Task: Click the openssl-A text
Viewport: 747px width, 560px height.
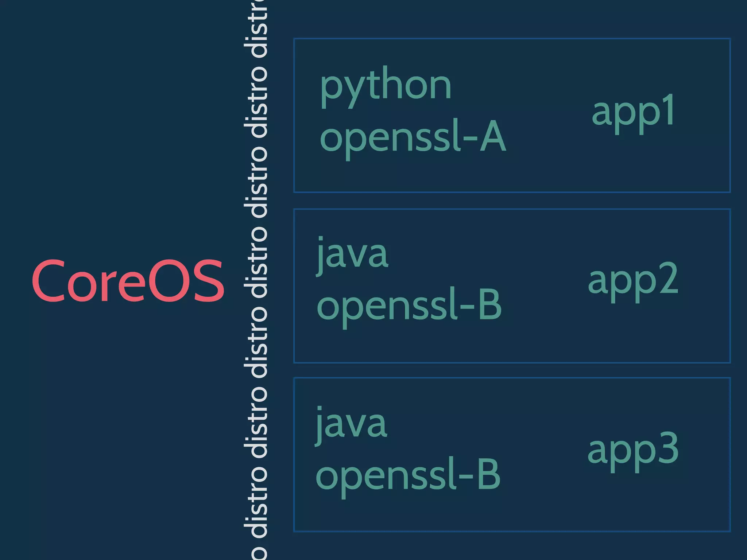Action: 413,140
